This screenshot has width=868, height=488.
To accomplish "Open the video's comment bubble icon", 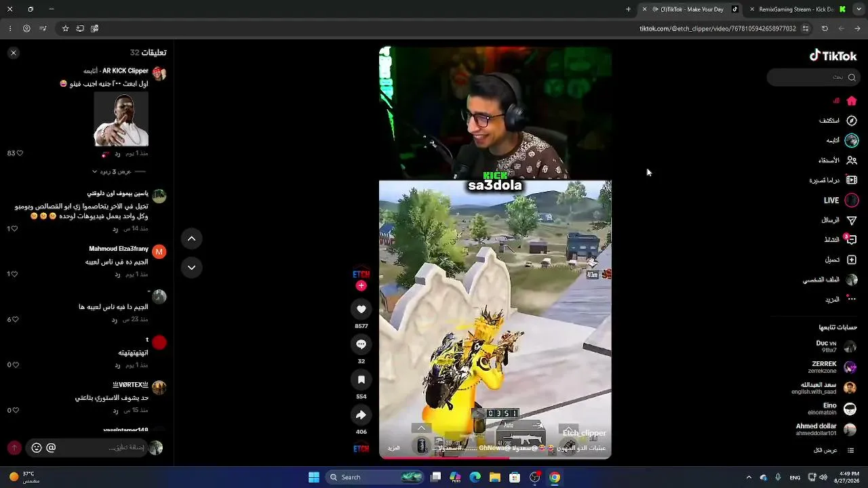I will coord(361,344).
